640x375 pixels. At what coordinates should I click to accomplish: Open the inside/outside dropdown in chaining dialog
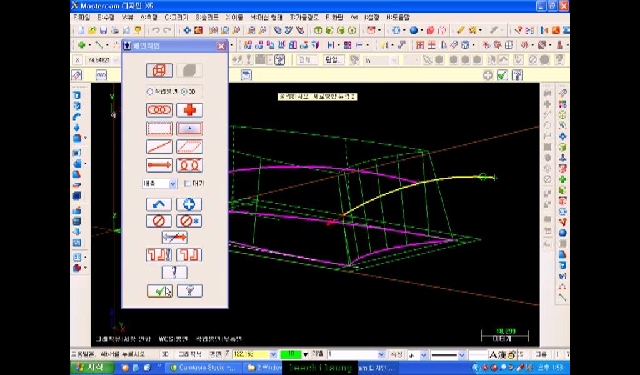160,184
